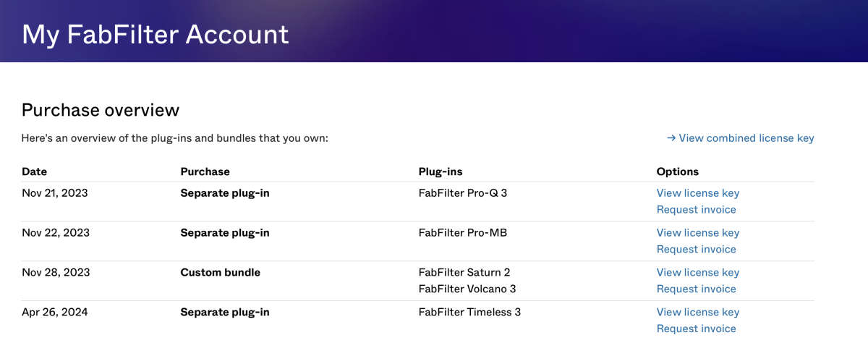Click the Nov 22, 2023 date cell
The height and width of the screenshot is (356, 868).
(56, 233)
